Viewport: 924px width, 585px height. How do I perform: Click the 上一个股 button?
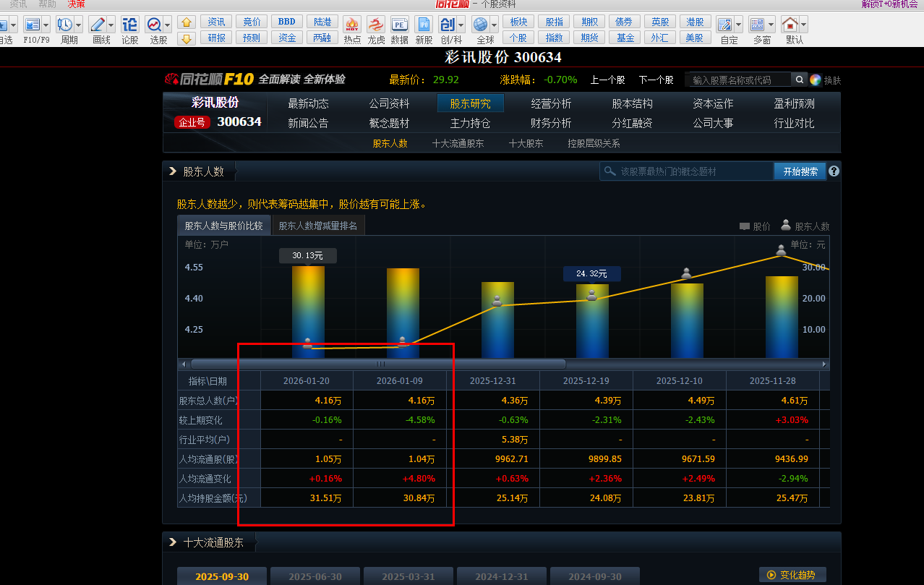pyautogui.click(x=607, y=80)
